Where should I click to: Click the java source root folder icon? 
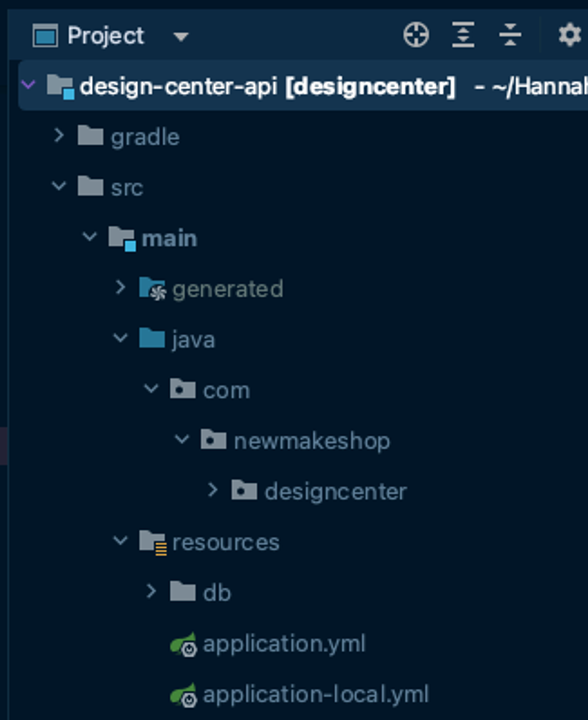(x=152, y=339)
